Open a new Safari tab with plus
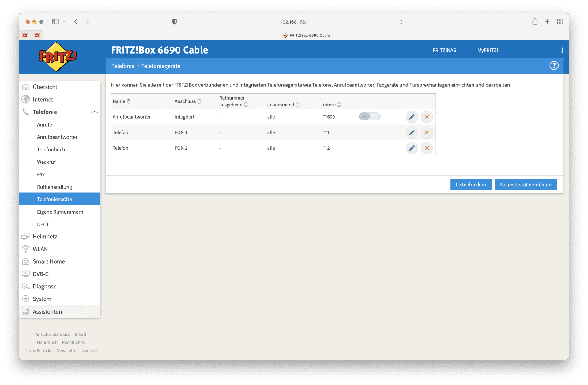Image resolution: width=588 pixels, height=385 pixels. tap(547, 21)
